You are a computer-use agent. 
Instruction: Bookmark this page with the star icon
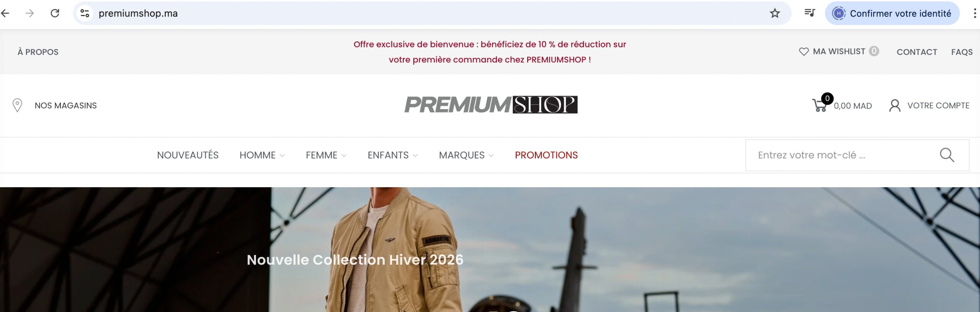pos(775,13)
